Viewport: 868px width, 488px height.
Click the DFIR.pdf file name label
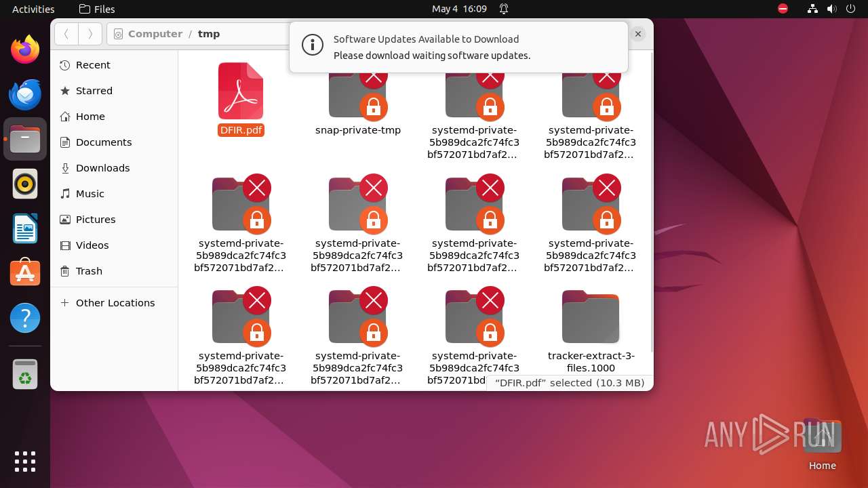[x=241, y=130]
